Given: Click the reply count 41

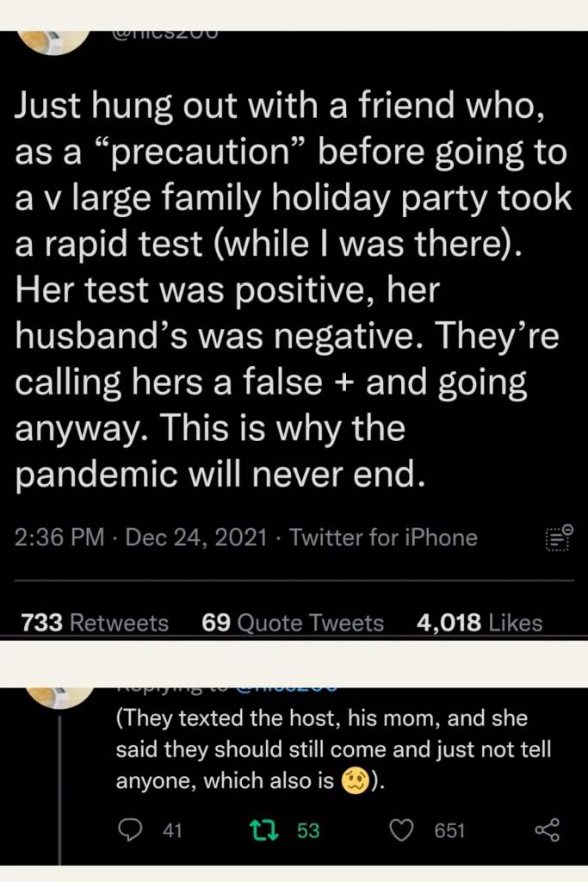Looking at the screenshot, I should click(x=173, y=829).
